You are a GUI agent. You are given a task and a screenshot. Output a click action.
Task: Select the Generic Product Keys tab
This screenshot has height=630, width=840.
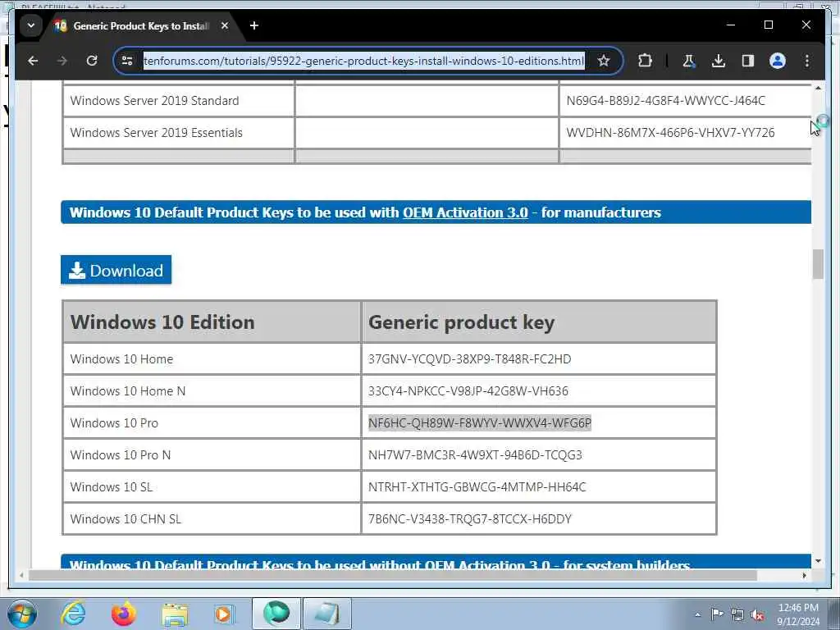(140, 25)
